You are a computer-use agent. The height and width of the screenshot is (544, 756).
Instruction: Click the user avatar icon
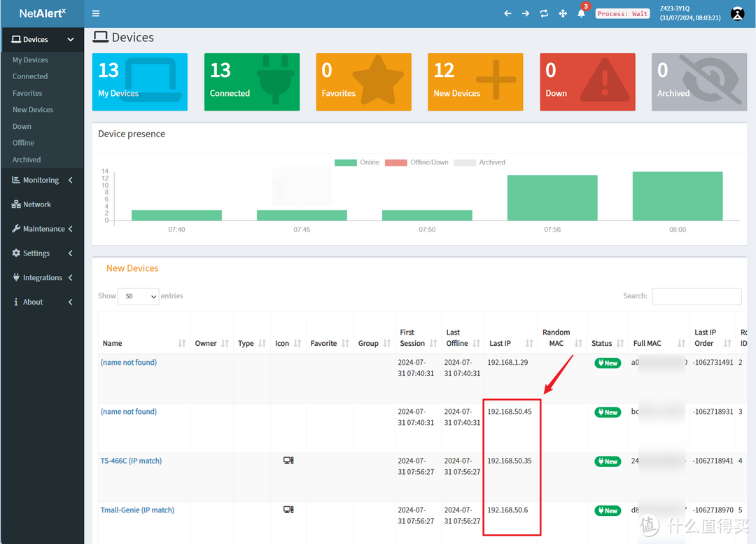(737, 13)
